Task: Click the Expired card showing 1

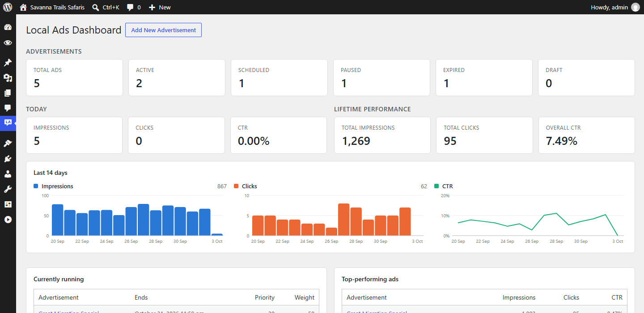Action: (x=484, y=77)
